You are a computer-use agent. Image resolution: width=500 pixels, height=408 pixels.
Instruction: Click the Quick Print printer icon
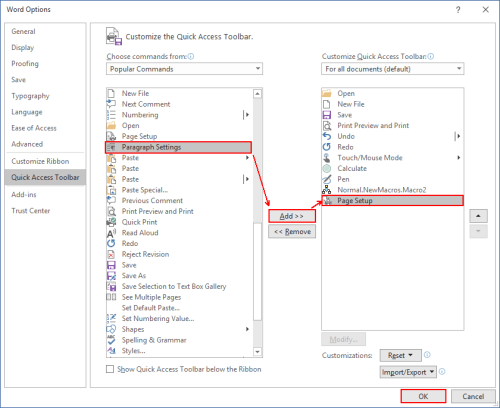click(x=111, y=222)
